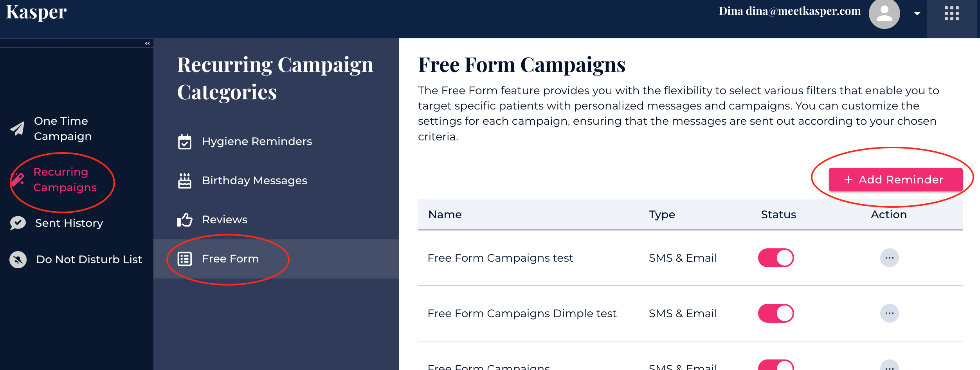The image size is (980, 370).
Task: Open action menu for Dimple test campaign
Action: [889, 313]
